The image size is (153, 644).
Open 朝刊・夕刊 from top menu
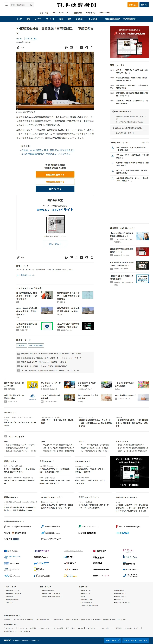[44, 13]
